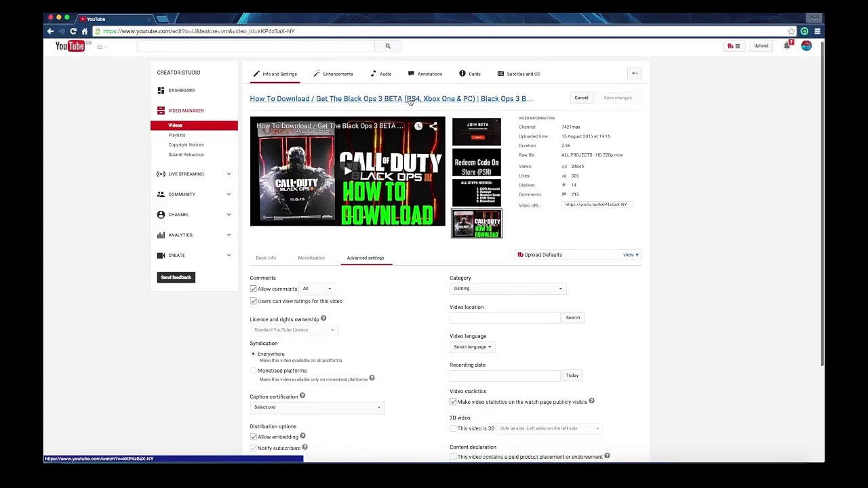
Task: Open Standard YouTube Licence dropdown
Action: pyautogui.click(x=294, y=330)
